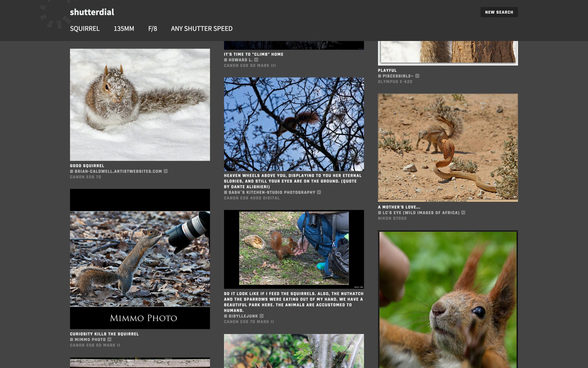The width and height of the screenshot is (588, 368).
Task: Open the snowy Good Squirrel photo
Action: click(140, 105)
